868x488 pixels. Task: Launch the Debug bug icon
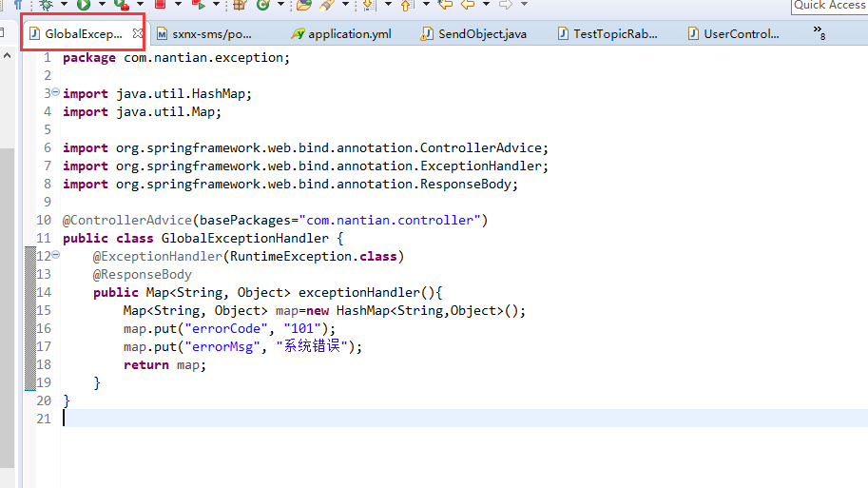[x=47, y=5]
